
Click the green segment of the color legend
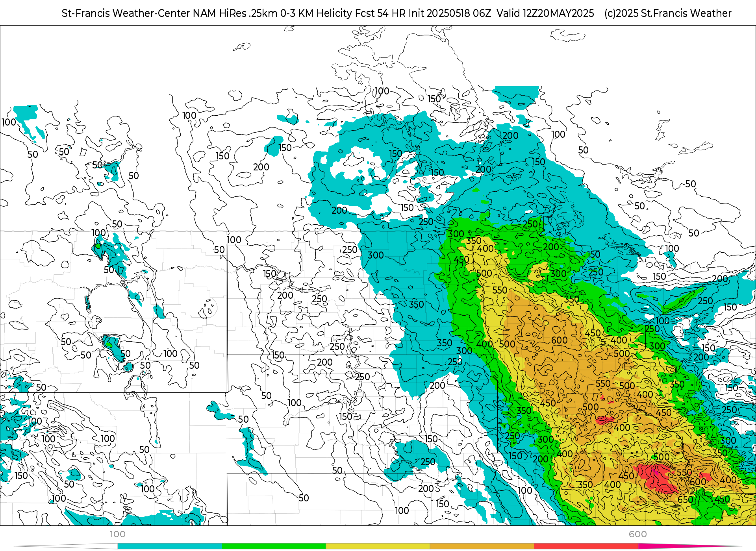(x=274, y=546)
